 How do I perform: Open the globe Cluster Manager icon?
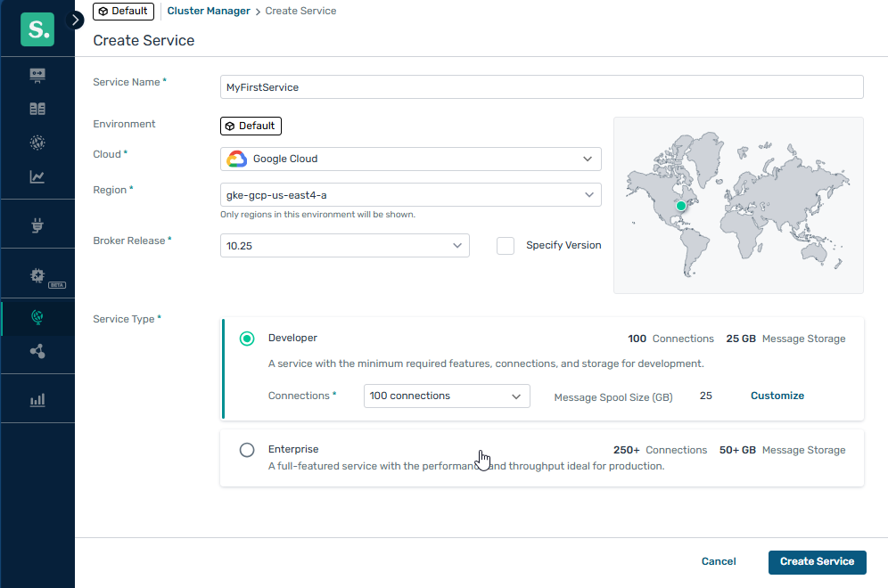(37, 316)
